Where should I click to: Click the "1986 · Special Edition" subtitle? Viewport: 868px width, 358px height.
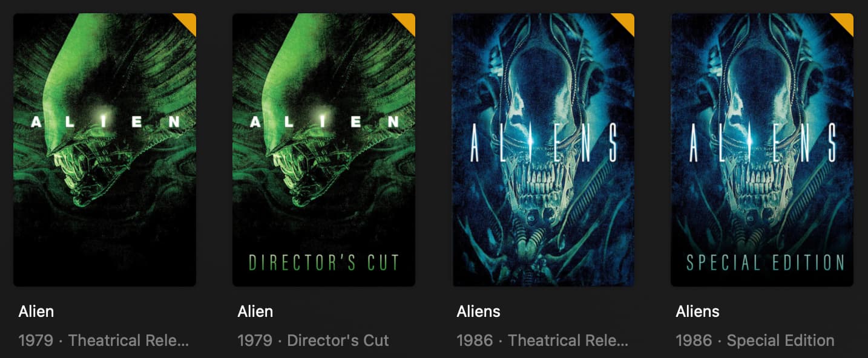755,340
